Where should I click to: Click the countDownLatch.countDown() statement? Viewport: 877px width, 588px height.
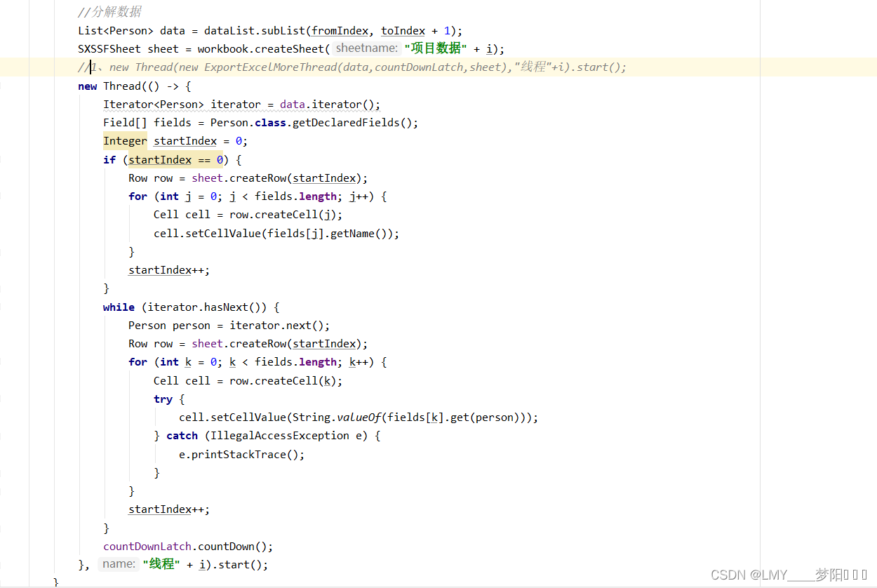click(188, 546)
